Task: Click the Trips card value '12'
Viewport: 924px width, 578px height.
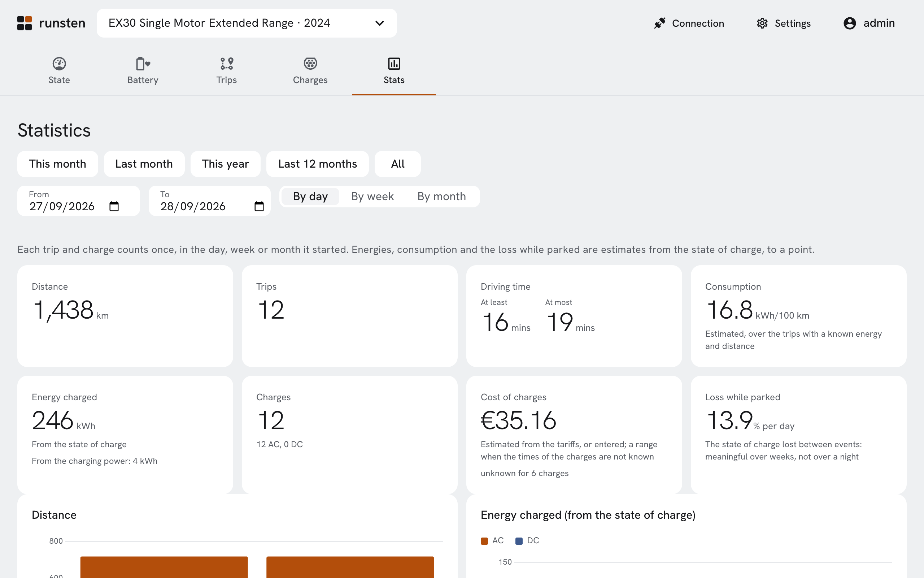Action: [x=271, y=310]
